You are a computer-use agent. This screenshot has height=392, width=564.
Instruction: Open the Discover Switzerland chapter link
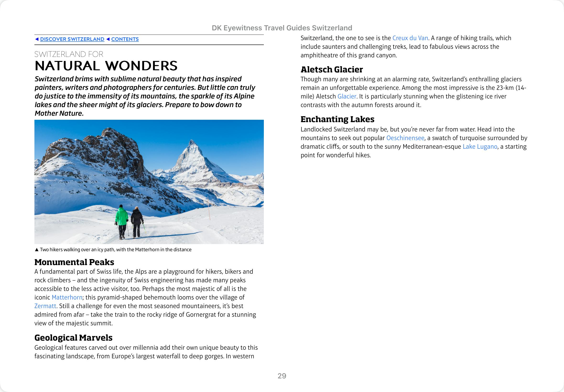click(72, 39)
